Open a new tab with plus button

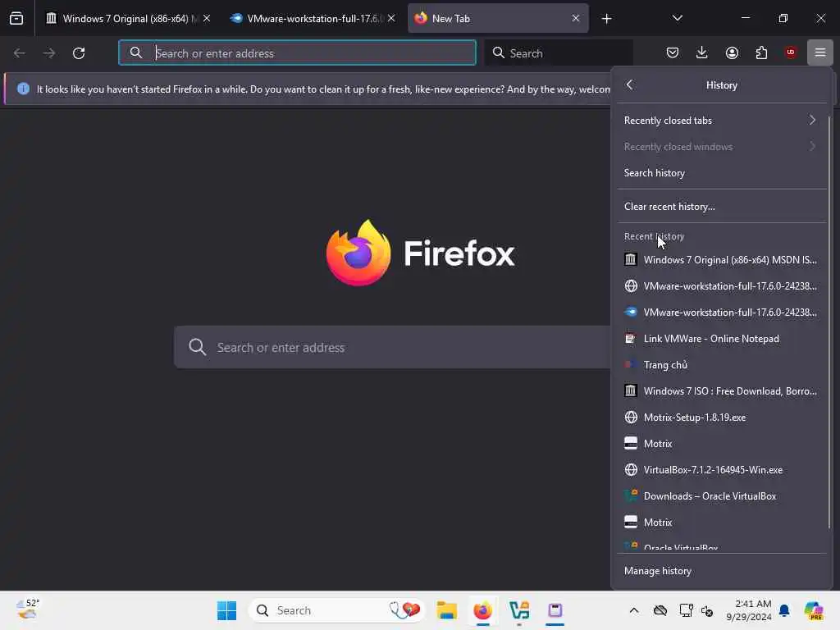[x=606, y=19]
